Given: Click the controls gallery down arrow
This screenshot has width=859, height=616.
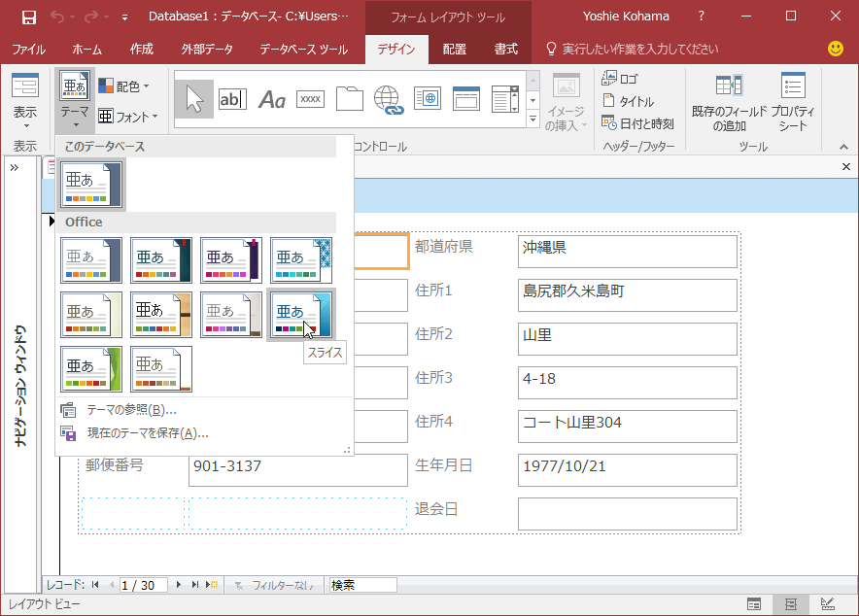Looking at the screenshot, I should 533,100.
